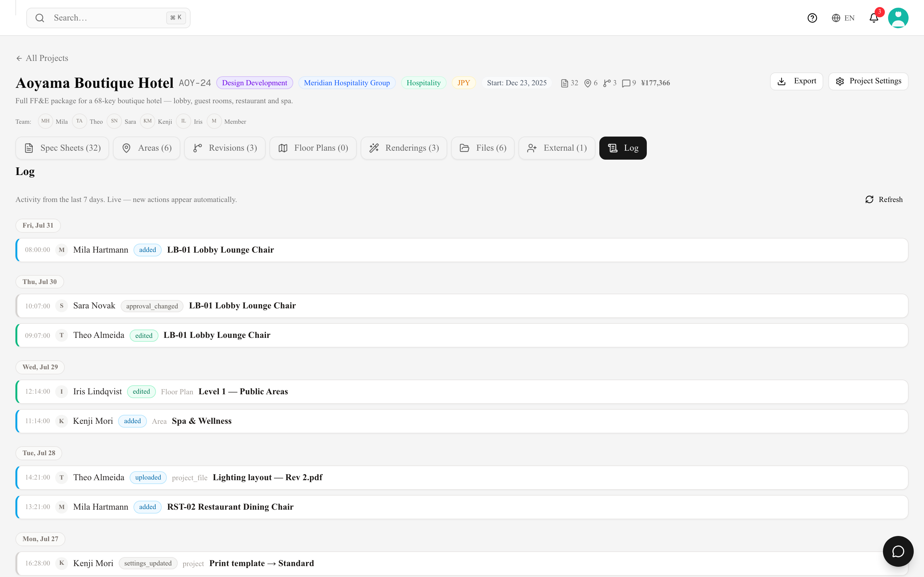Open the user profile avatar

(x=898, y=18)
